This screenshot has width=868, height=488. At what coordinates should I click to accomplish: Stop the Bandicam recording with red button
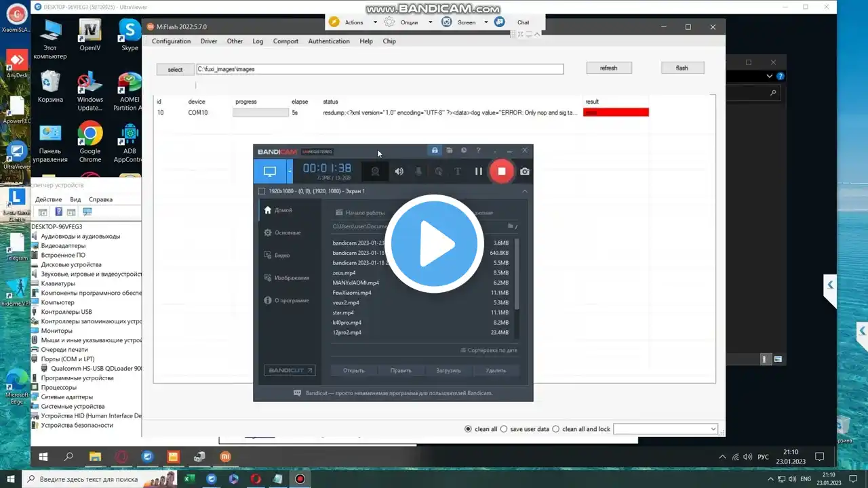pyautogui.click(x=502, y=171)
